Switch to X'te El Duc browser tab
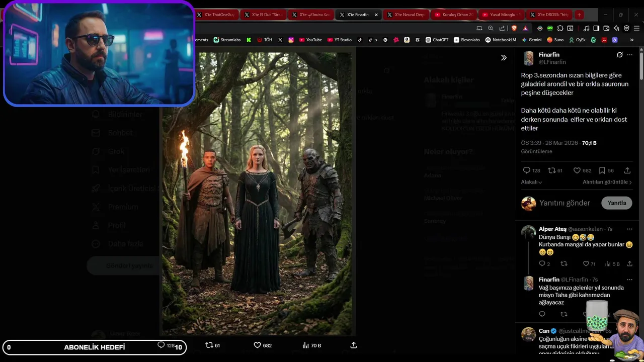644x362 pixels. (x=263, y=15)
